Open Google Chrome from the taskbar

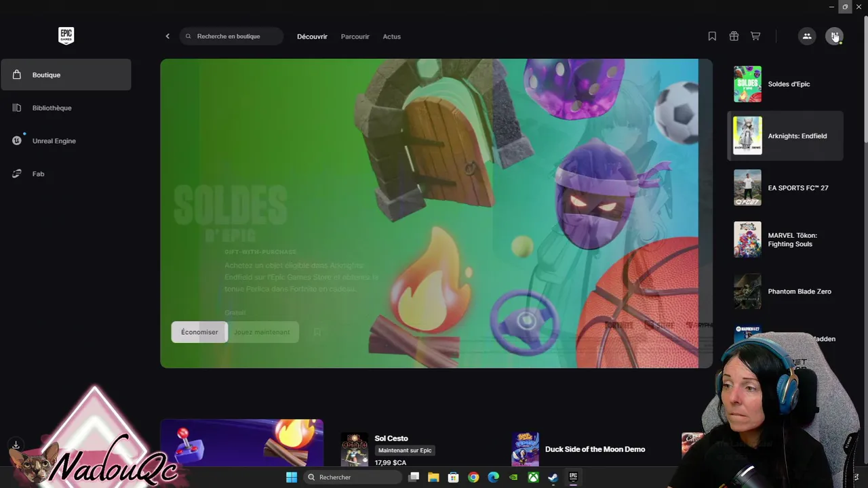[x=473, y=477]
